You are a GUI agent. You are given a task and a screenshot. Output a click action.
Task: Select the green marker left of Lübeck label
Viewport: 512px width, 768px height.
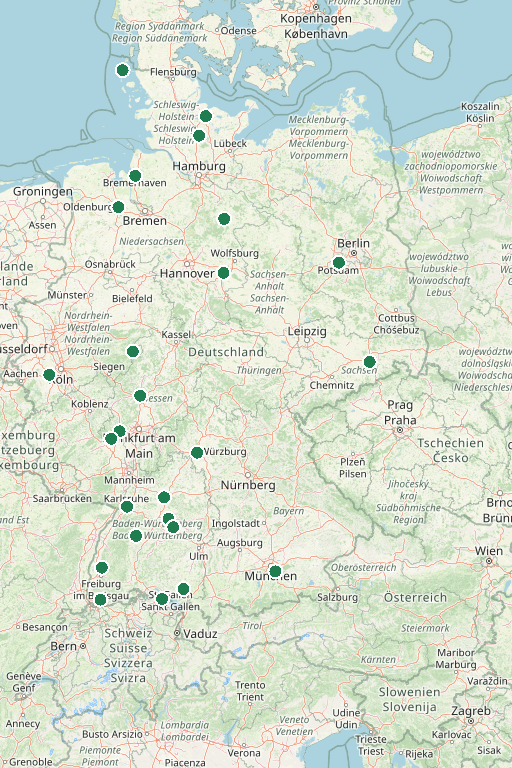[x=199, y=136]
